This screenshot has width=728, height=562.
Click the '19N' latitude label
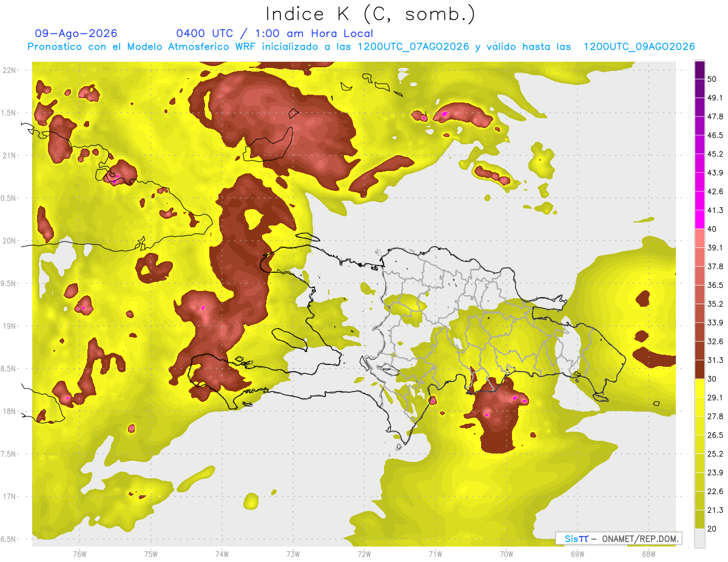(x=9, y=326)
